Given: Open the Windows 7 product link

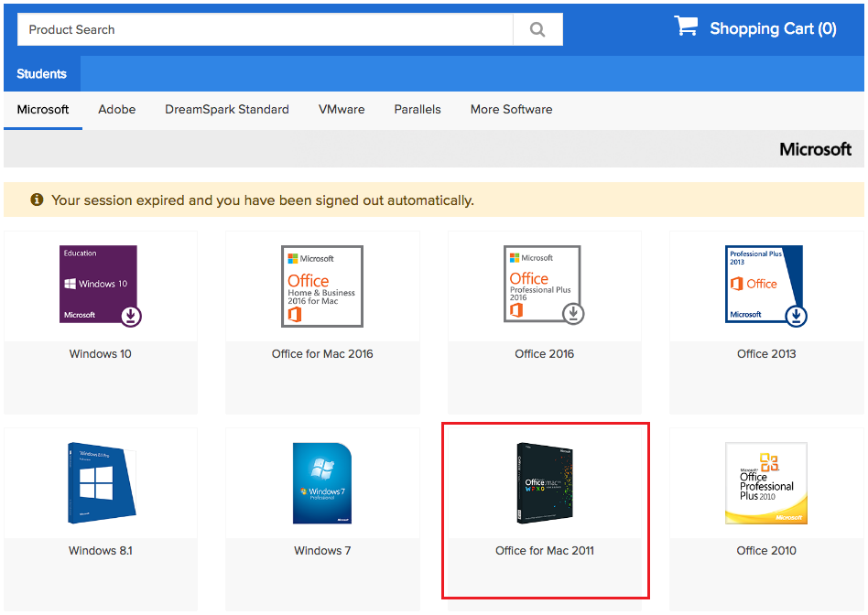Looking at the screenshot, I should (322, 551).
